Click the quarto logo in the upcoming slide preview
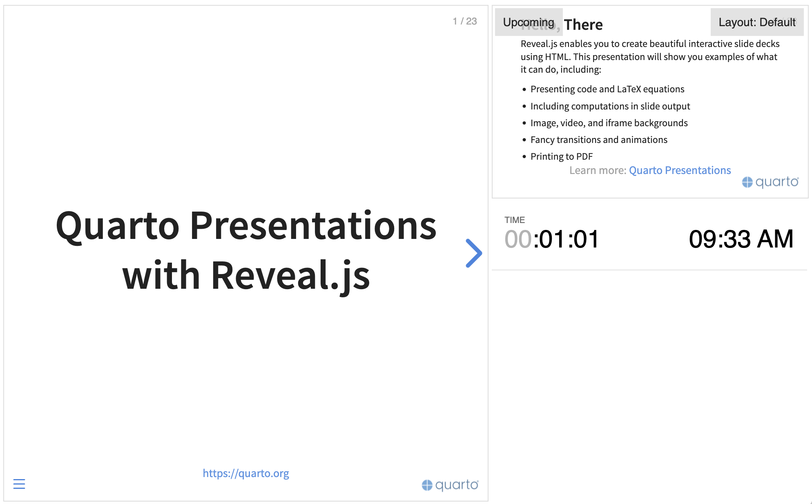The image size is (812, 504). (x=770, y=181)
